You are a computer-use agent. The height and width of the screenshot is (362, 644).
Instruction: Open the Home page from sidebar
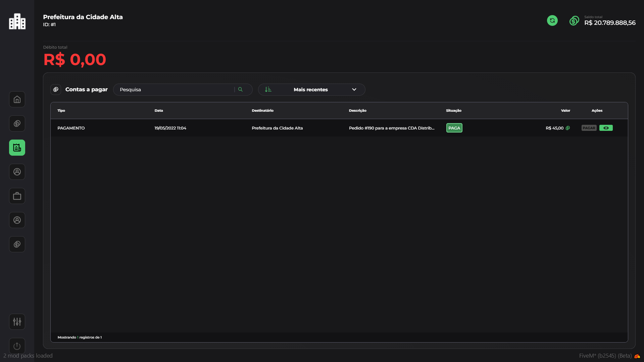pos(17,99)
